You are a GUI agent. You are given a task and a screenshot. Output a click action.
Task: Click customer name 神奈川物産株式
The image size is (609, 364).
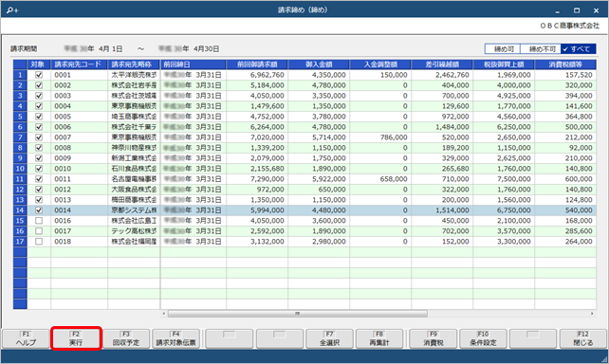134,148
